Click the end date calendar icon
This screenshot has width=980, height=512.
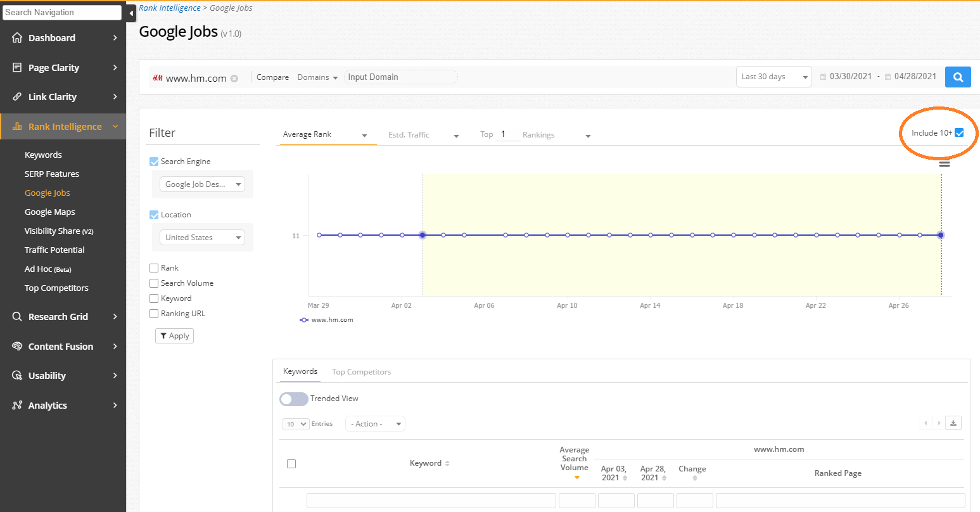pos(888,77)
